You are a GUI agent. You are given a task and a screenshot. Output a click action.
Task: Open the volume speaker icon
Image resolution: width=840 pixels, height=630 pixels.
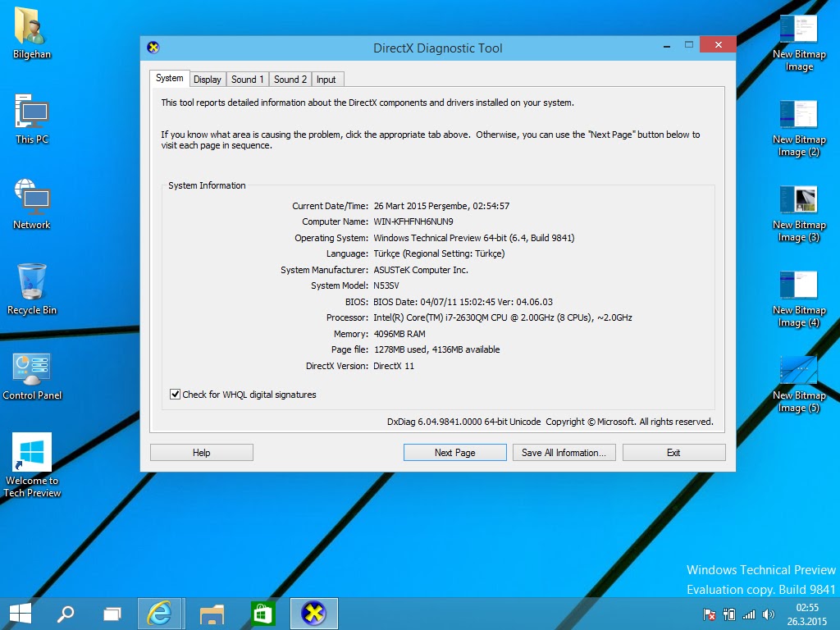768,614
